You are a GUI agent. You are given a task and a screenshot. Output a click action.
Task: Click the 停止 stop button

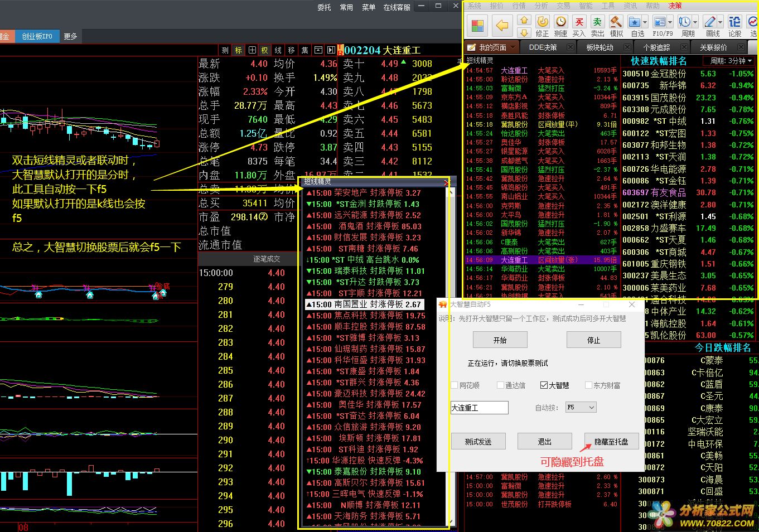[x=594, y=340]
